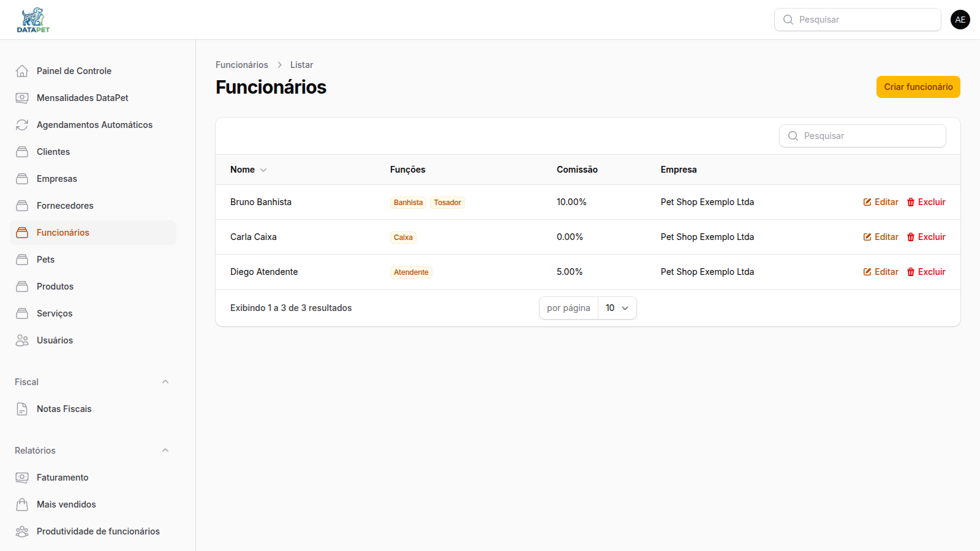980x551 pixels.
Task: Click the Serviços sidebar icon
Action: click(x=22, y=313)
